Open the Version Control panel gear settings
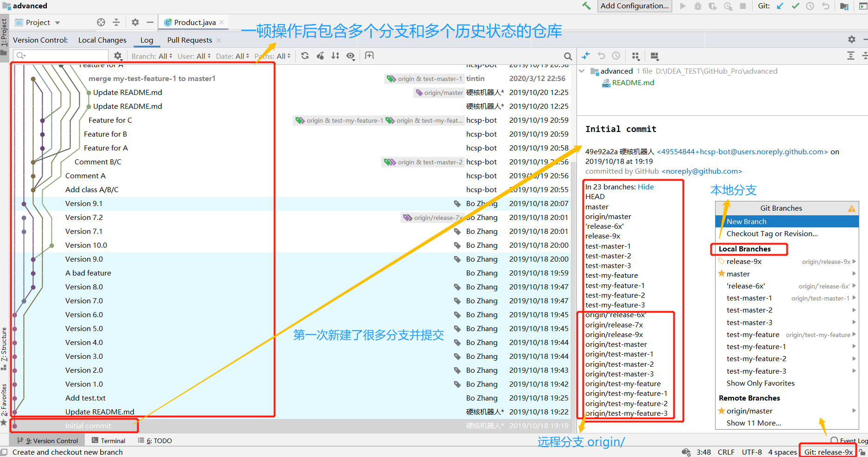 (x=852, y=39)
